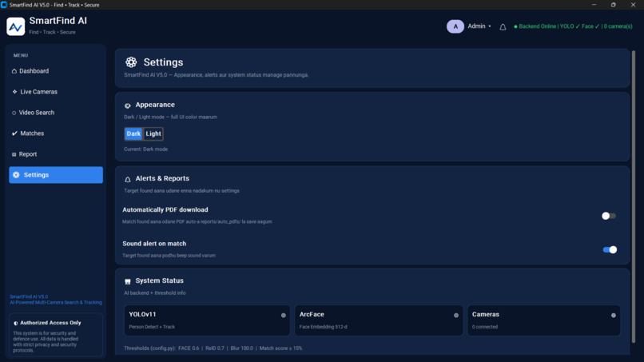Viewport: 644px width, 362px height.
Task: Click the Cameras status card
Action: pyautogui.click(x=544, y=320)
